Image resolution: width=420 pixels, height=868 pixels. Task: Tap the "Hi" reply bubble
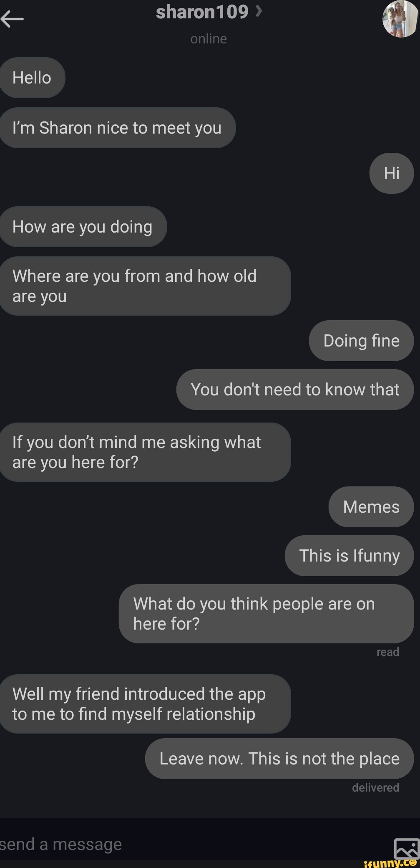coord(391,173)
